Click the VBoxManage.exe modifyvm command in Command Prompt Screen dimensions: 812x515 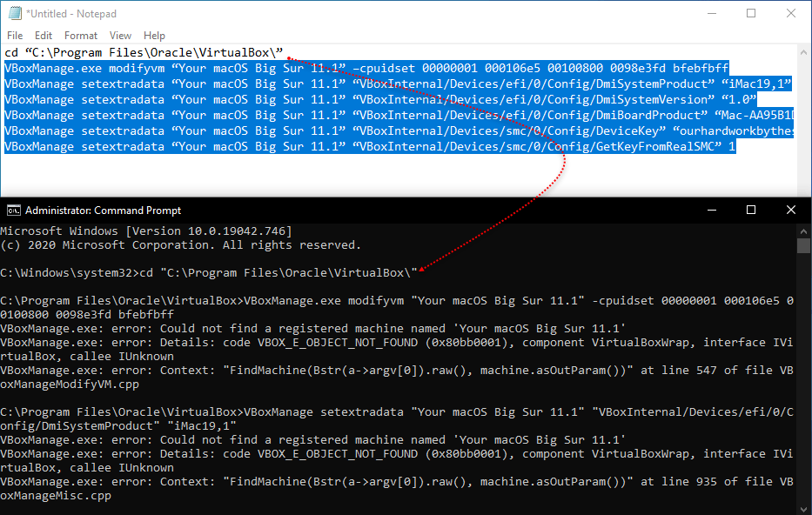click(397, 307)
